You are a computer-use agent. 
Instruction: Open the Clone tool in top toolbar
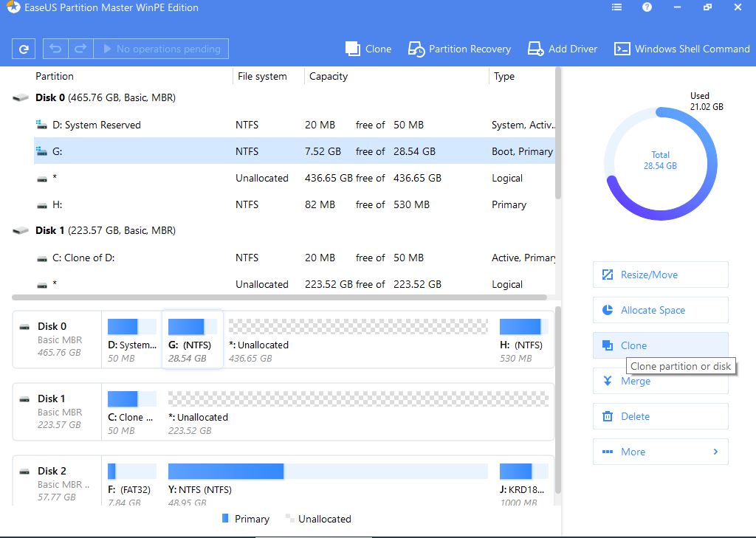pos(368,49)
